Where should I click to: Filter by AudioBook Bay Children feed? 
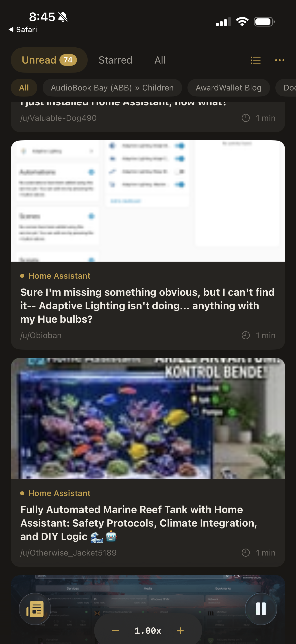(x=112, y=88)
